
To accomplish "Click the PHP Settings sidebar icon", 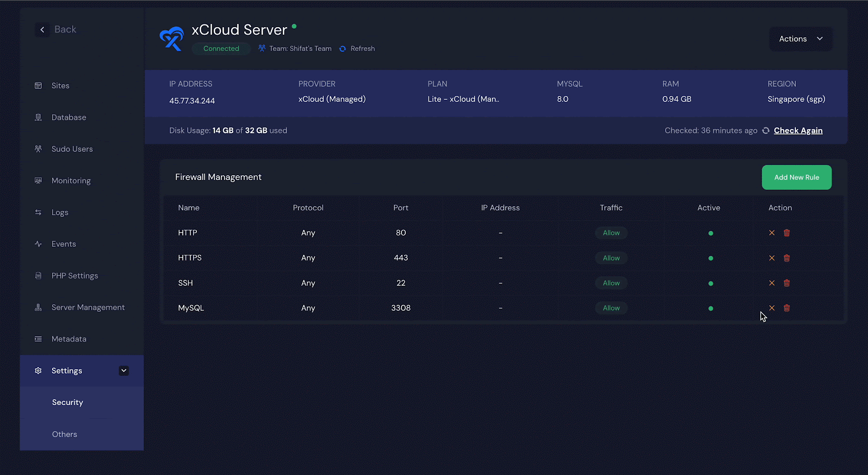I will [38, 275].
